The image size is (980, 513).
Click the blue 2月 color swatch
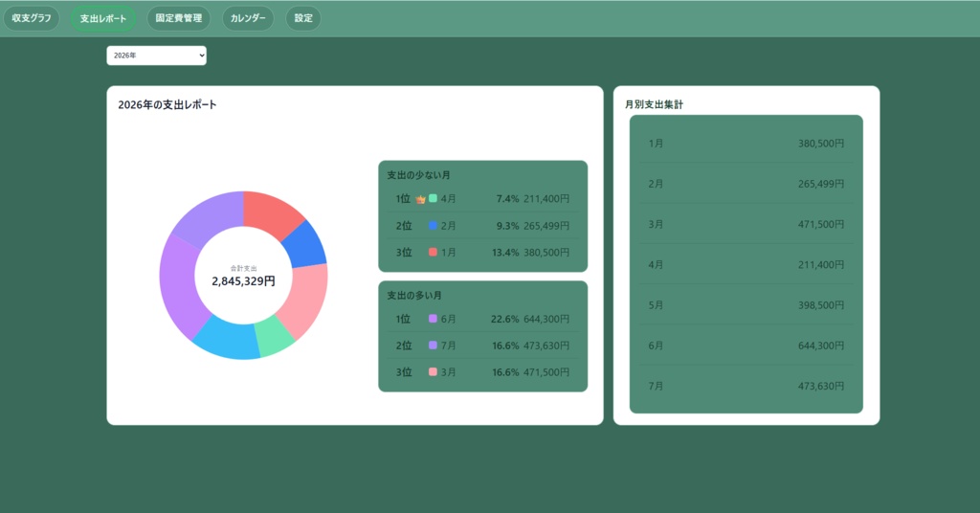tap(433, 226)
